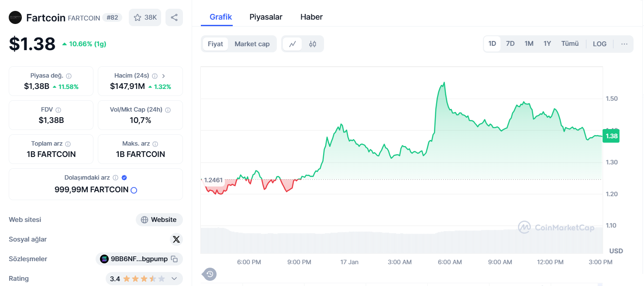Copy the 9BB6NF...bgpump contract address
This screenshot has height=286, width=644.
point(174,259)
